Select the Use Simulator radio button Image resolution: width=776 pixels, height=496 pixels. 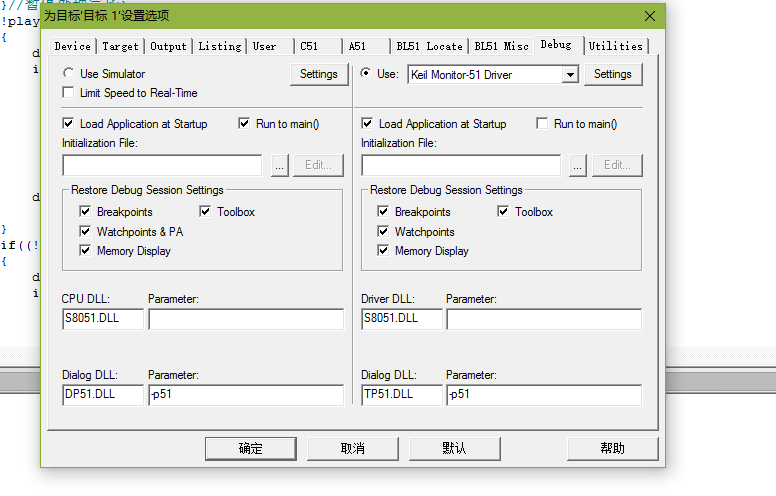(68, 74)
